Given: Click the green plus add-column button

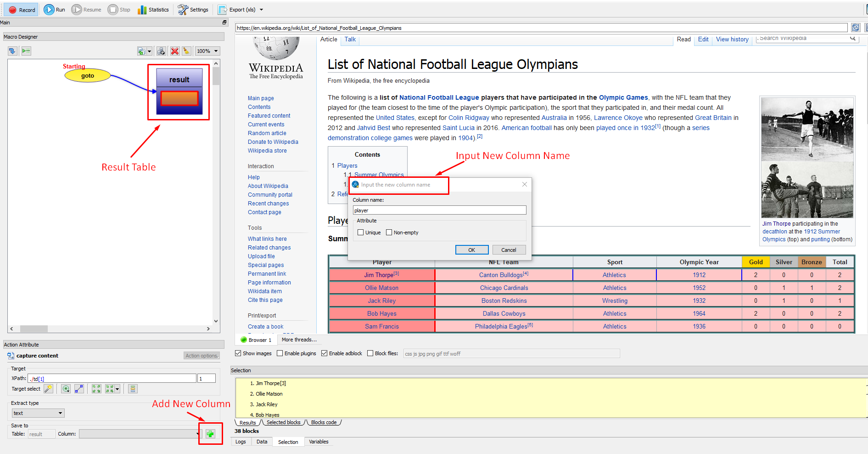Looking at the screenshot, I should click(210, 434).
